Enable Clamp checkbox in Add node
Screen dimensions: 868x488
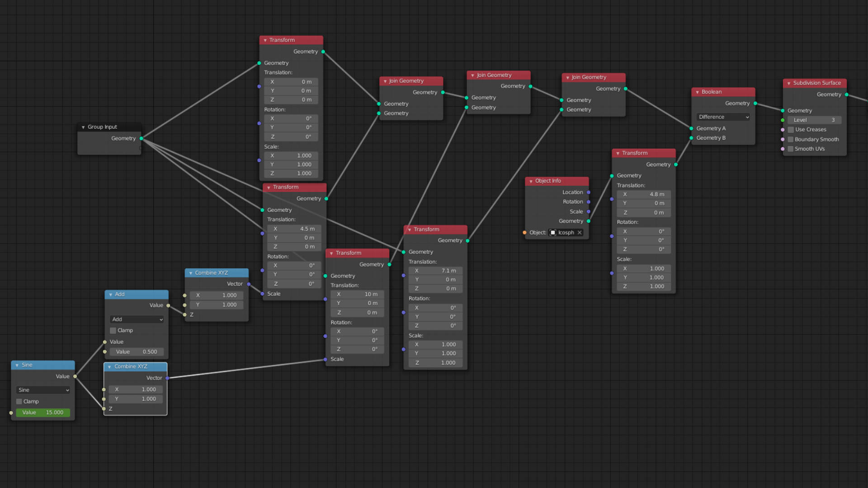[113, 331]
